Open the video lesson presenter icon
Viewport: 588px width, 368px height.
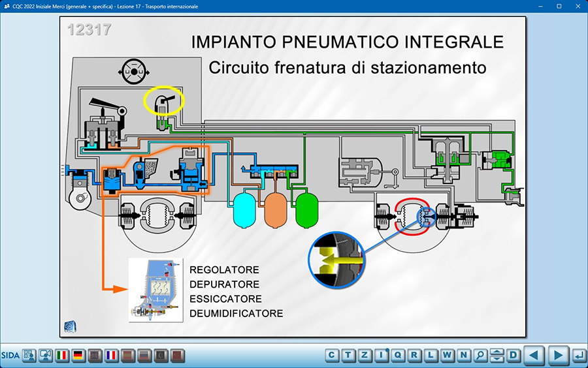[x=46, y=356]
